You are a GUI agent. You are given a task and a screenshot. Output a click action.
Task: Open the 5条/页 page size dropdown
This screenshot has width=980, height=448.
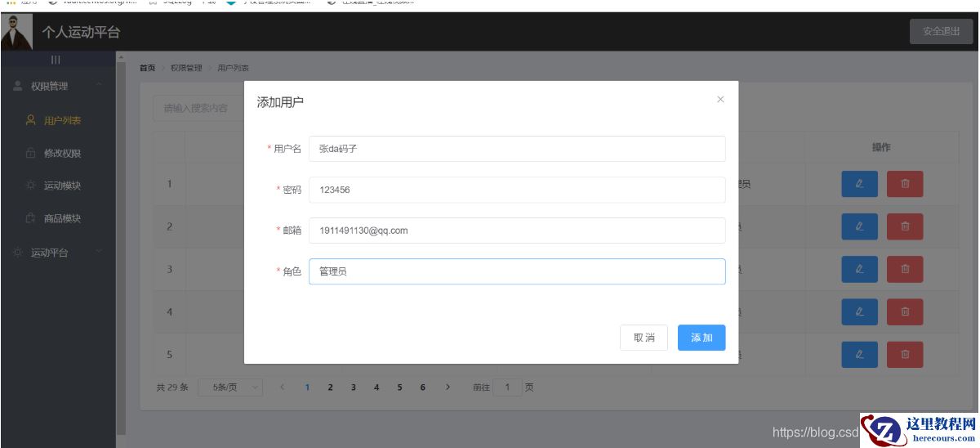230,387
